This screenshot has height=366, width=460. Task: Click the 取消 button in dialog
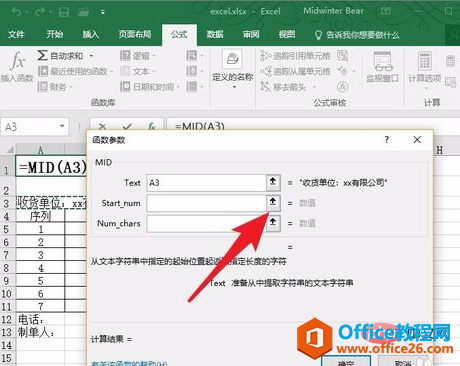(402, 362)
